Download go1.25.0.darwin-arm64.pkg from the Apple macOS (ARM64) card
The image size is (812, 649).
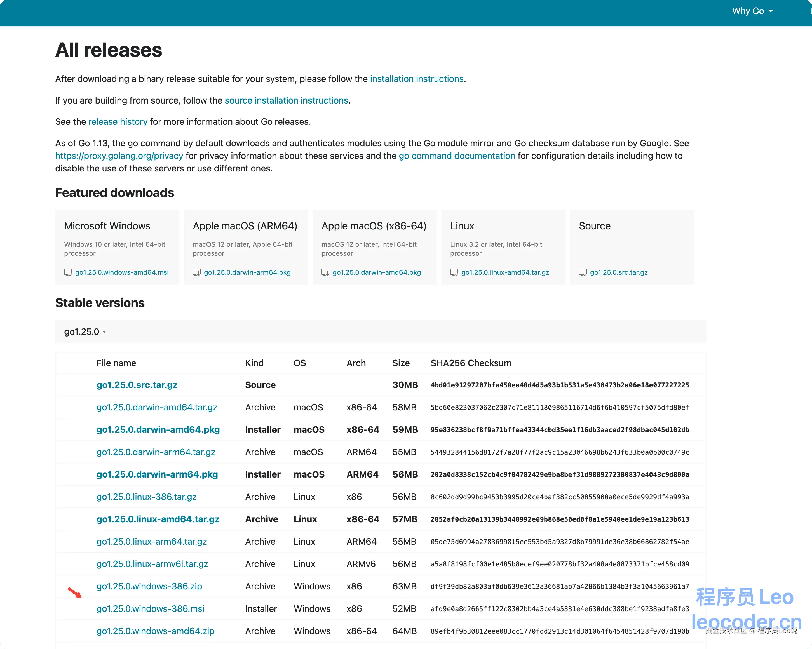coord(247,272)
